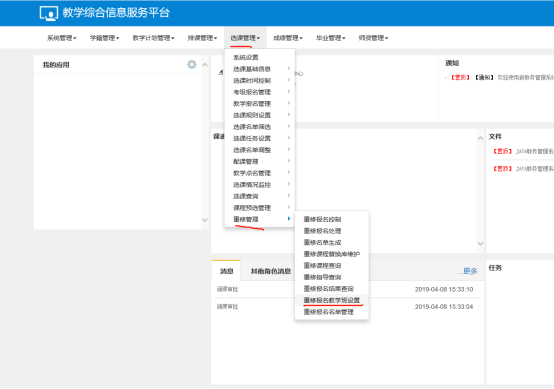Expand 配课管理 submenu
Screen dimensions: 554x389
click(x=260, y=161)
